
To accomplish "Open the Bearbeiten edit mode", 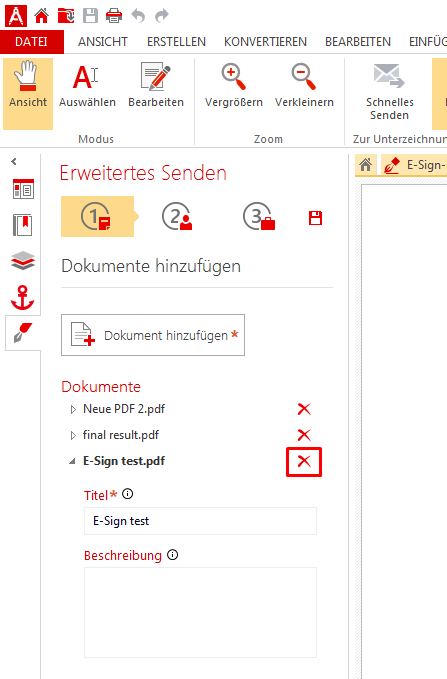I will point(156,87).
